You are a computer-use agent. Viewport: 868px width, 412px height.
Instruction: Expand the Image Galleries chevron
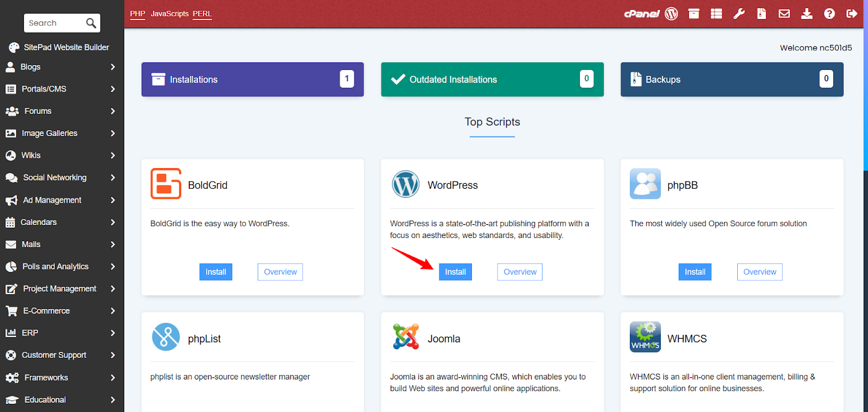[x=113, y=133]
